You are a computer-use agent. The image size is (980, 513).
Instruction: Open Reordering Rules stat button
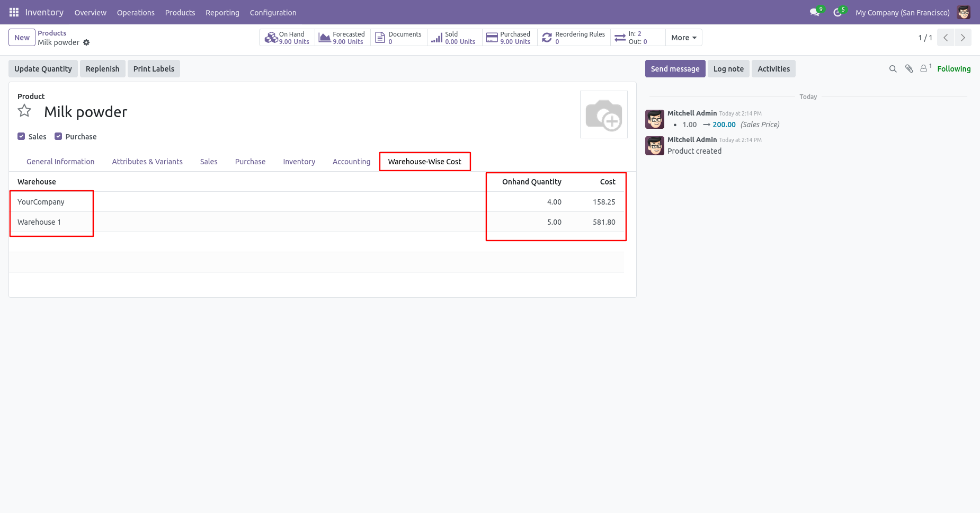click(574, 38)
